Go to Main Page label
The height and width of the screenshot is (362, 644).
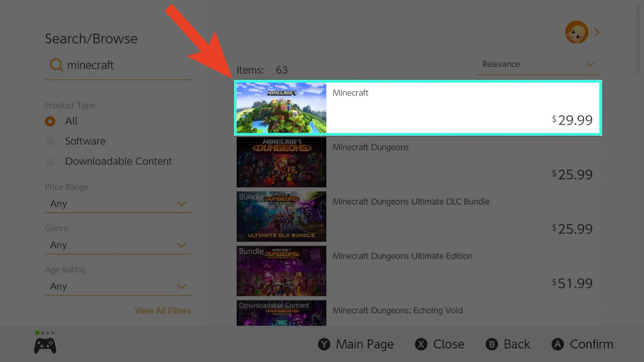pyautogui.click(x=365, y=344)
